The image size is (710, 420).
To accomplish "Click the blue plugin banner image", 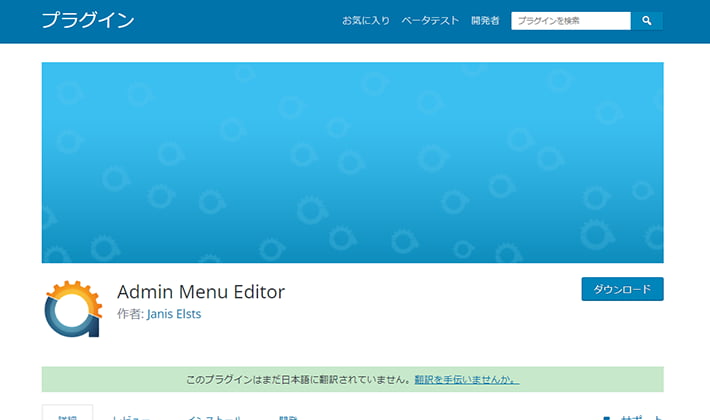I will coord(353,162).
